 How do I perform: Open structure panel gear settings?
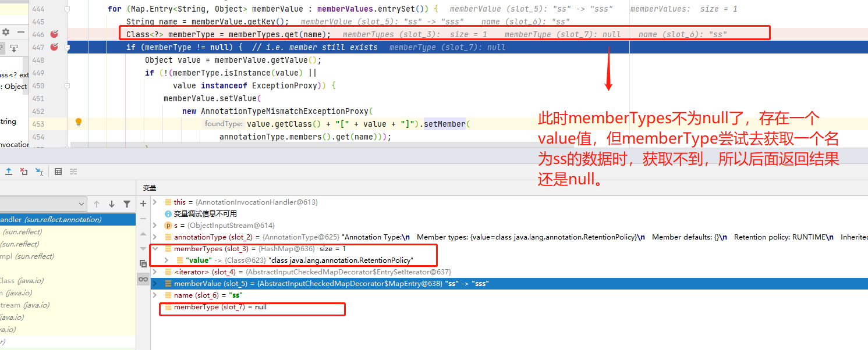click(6, 32)
